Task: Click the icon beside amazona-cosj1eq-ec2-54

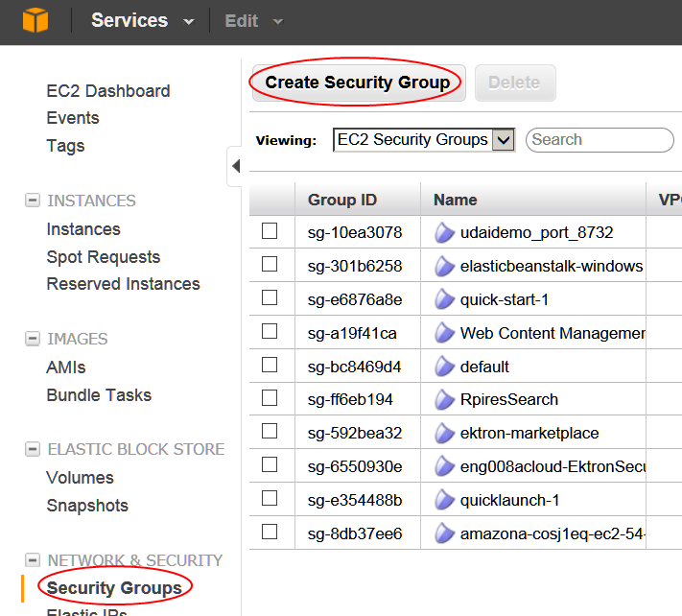Action: click(x=444, y=533)
